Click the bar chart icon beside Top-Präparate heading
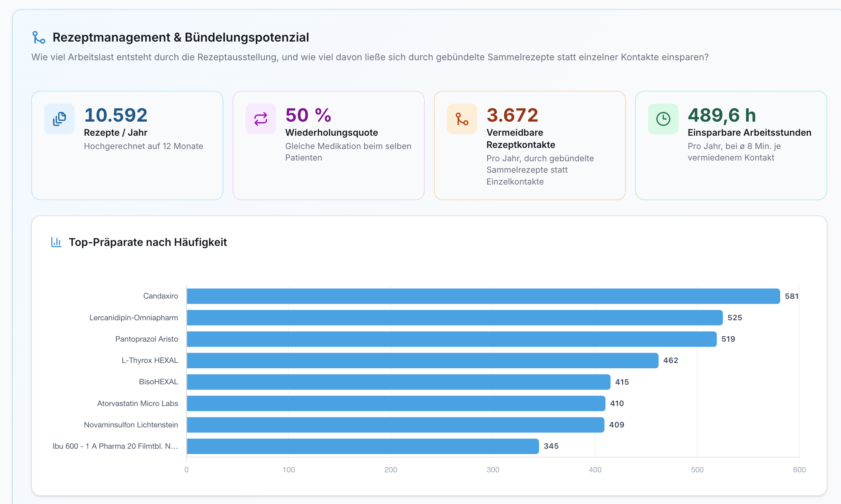841x504 pixels. [x=56, y=242]
